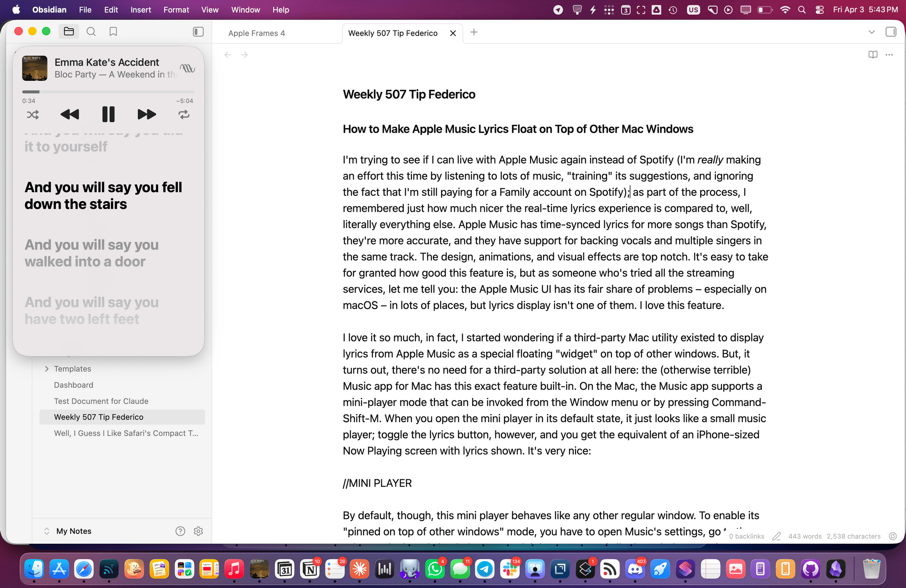The image size is (906, 588).
Task: Open the Edit menu
Action: pos(111,10)
